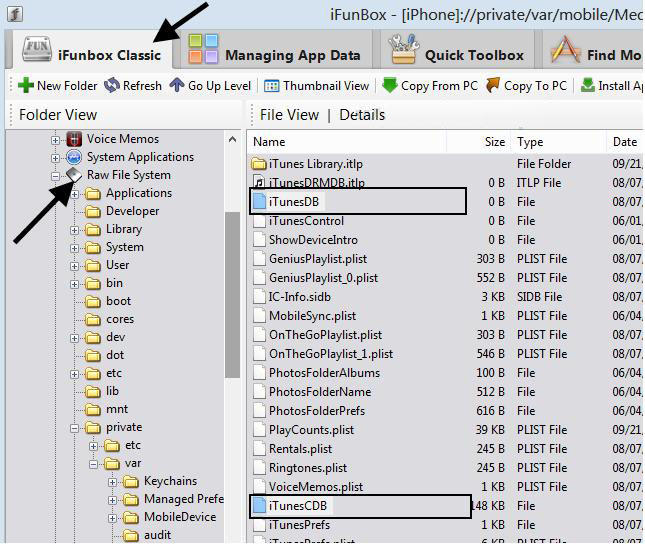Viewport: 645px width, 544px height.
Task: Click the boot folder icon in tree
Action: coord(93,302)
